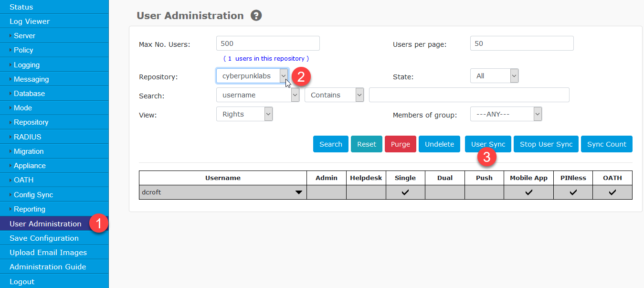Toggle dcroft OATH checkmark
This screenshot has height=288, width=644.
(612, 192)
